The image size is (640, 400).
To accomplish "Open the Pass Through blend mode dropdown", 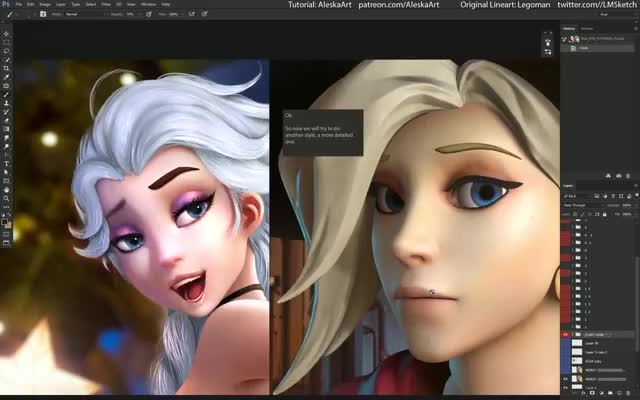I will tap(582, 205).
